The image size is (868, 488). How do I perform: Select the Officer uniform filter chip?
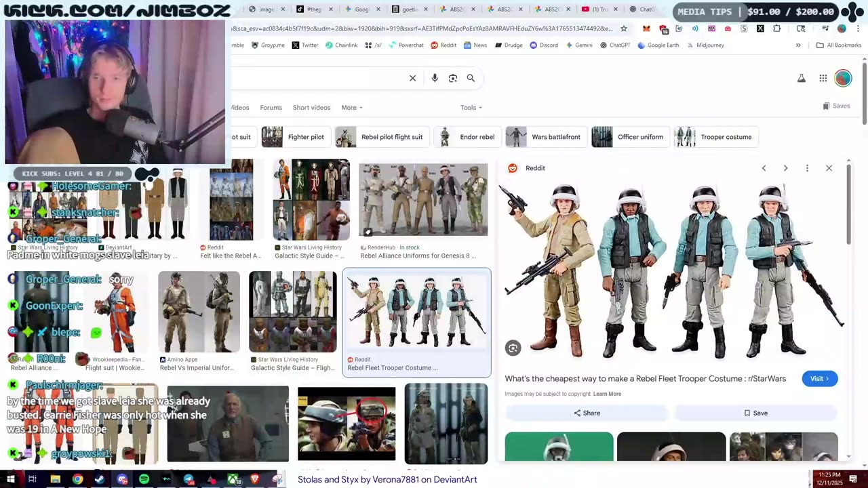point(630,137)
